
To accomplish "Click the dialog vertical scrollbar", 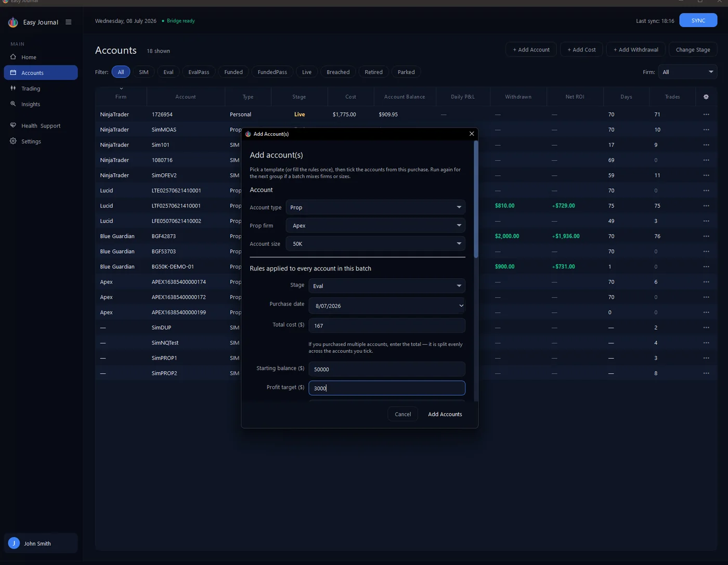I will coord(475,199).
